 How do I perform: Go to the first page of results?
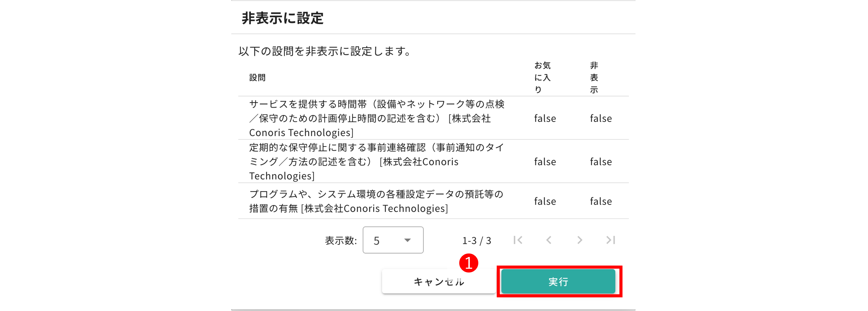click(x=518, y=240)
